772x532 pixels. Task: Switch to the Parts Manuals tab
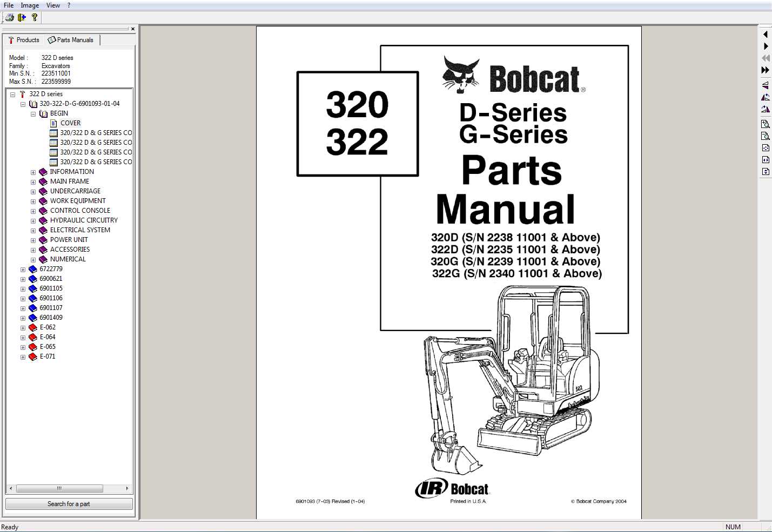pos(71,40)
